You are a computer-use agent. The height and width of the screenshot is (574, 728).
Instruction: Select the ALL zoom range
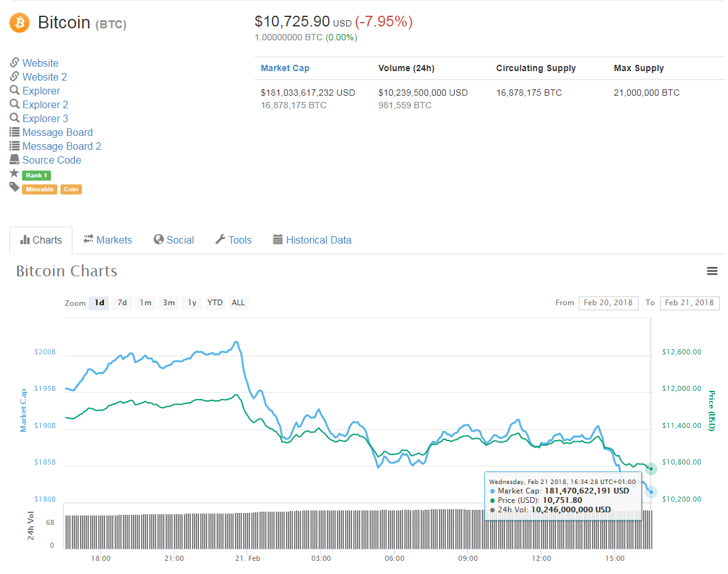(238, 303)
